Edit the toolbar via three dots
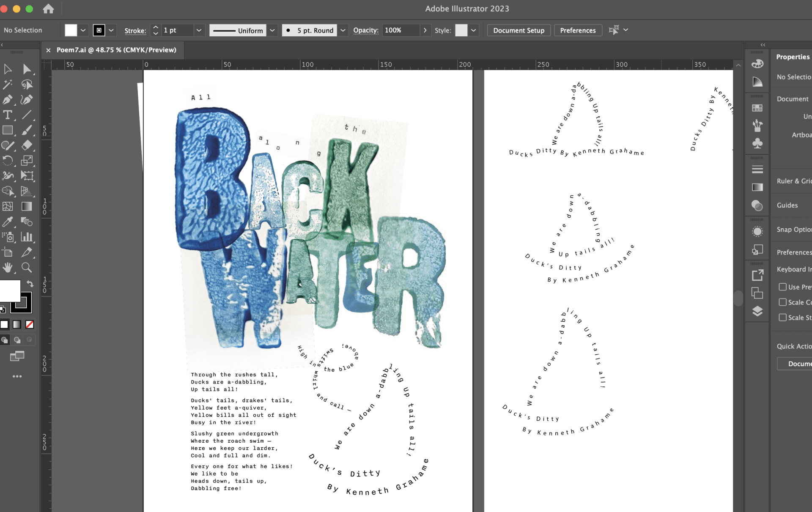Viewport: 812px width, 512px height. [17, 376]
